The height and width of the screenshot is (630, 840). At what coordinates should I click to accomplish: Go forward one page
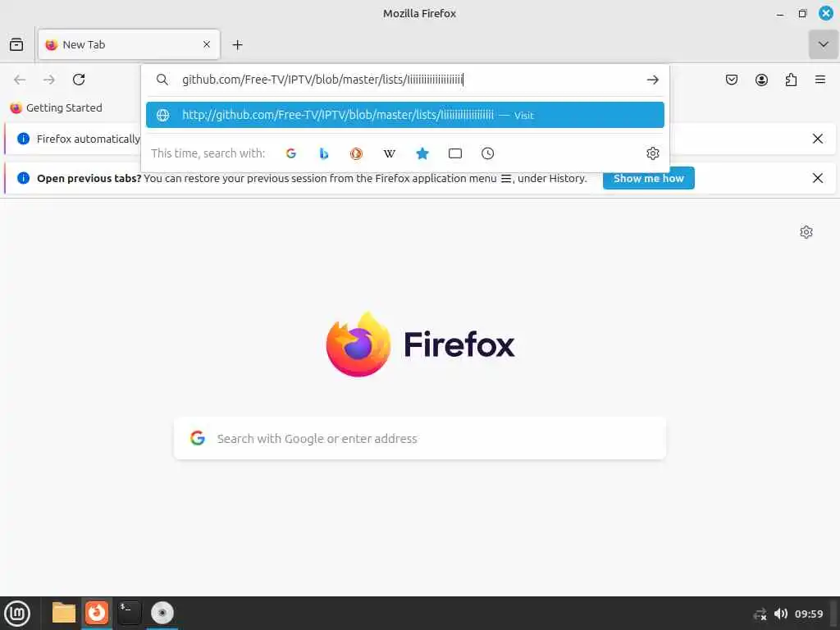[49, 80]
